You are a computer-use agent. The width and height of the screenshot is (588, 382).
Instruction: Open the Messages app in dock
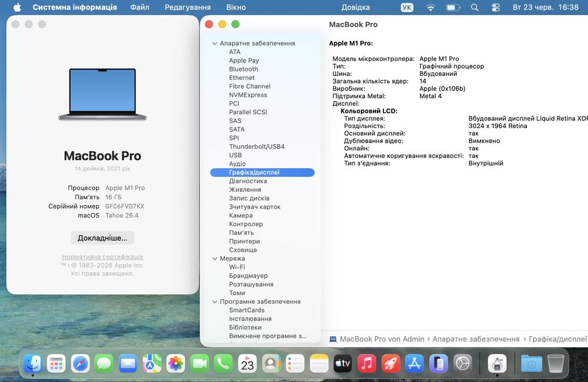(x=104, y=363)
